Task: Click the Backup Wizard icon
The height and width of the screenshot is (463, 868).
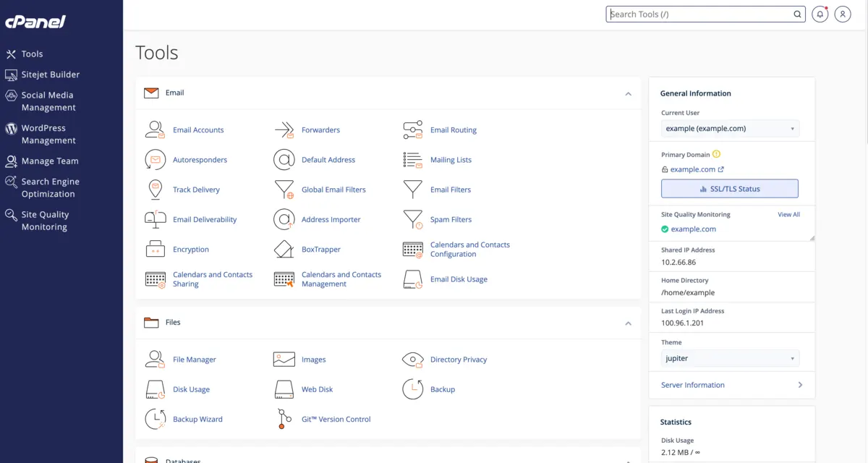Action: pos(155,420)
